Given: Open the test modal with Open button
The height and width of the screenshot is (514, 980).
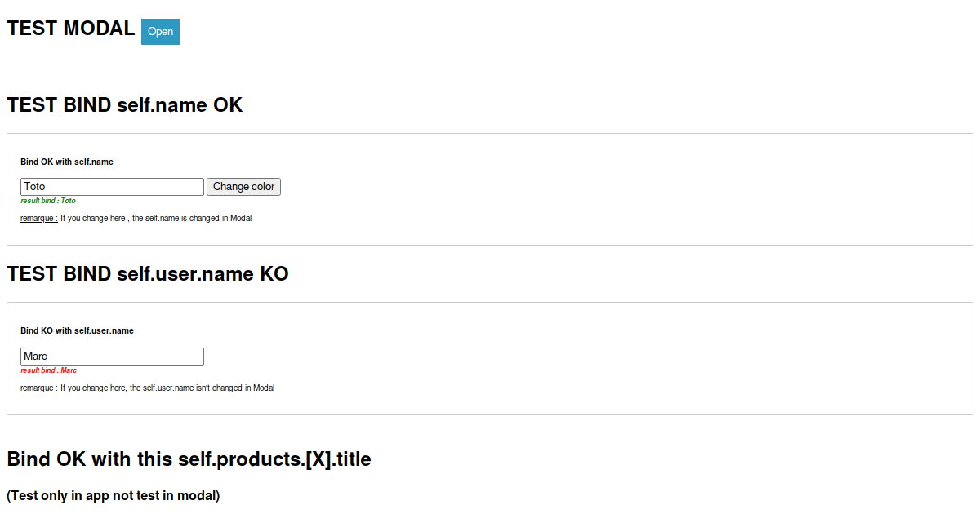Looking at the screenshot, I should 160,32.
